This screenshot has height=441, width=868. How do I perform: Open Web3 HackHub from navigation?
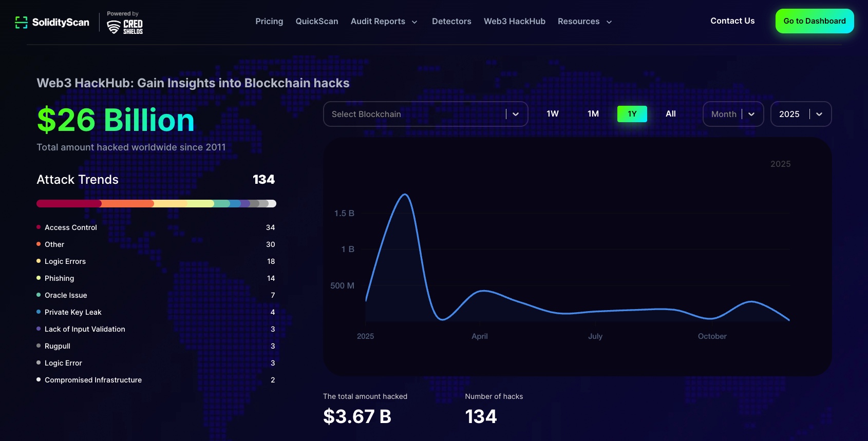pyautogui.click(x=514, y=22)
